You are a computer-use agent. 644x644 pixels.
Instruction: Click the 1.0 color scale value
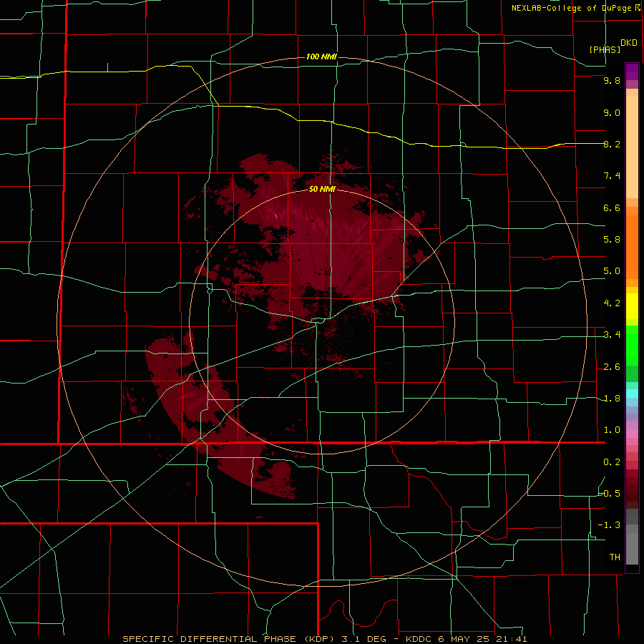(612, 430)
